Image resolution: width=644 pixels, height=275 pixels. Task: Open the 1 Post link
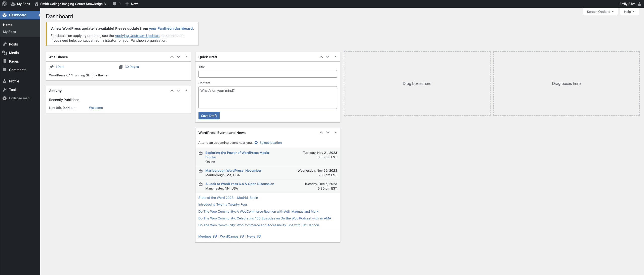click(60, 67)
